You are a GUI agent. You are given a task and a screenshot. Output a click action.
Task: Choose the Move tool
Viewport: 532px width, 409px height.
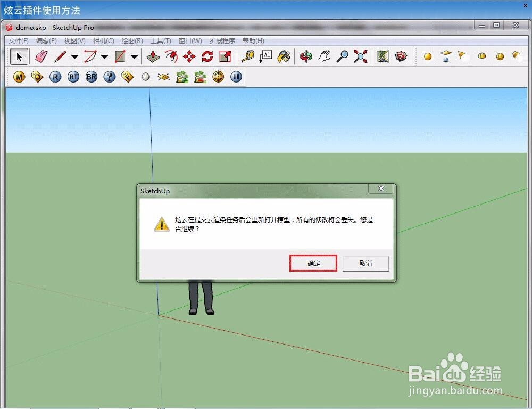coord(189,57)
